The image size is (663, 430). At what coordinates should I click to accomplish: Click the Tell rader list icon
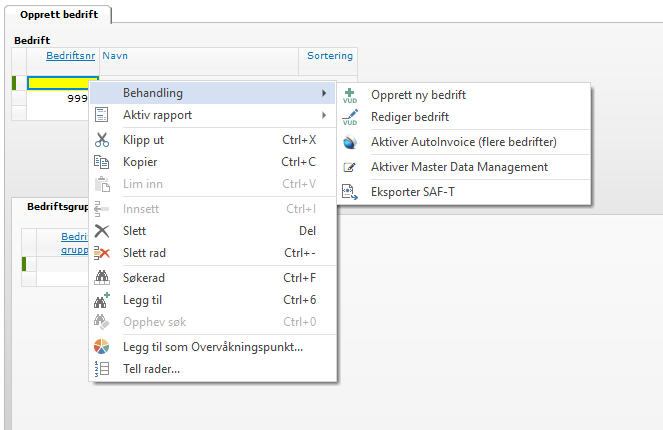coord(102,369)
